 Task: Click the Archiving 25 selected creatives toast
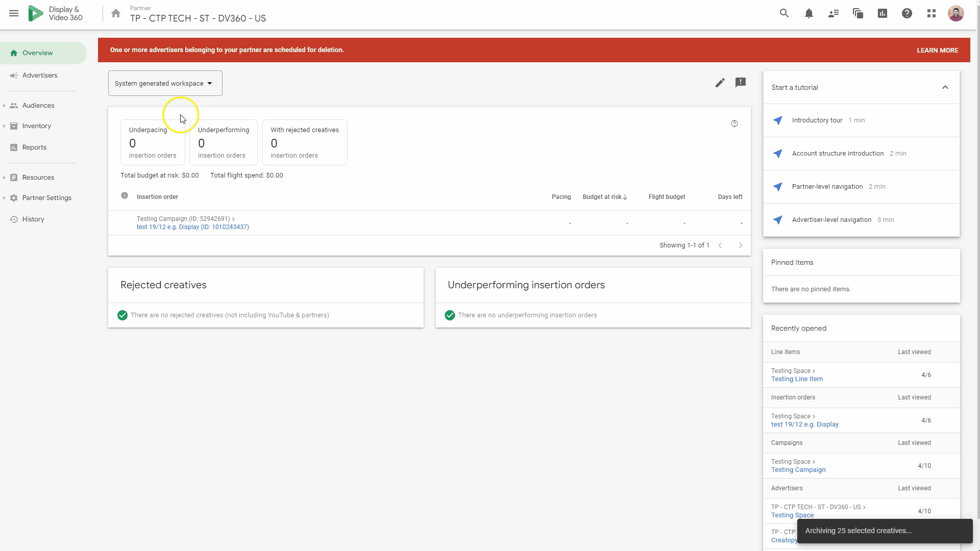885,531
